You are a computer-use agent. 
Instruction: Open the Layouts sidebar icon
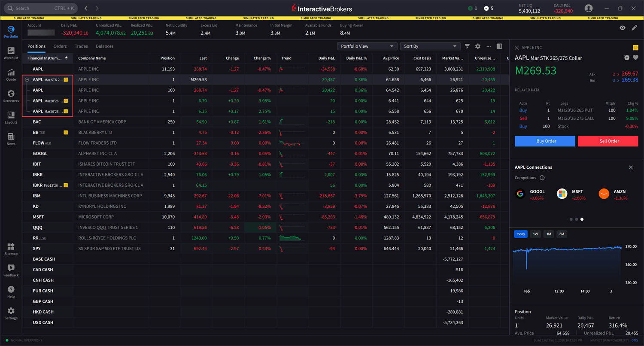click(11, 115)
